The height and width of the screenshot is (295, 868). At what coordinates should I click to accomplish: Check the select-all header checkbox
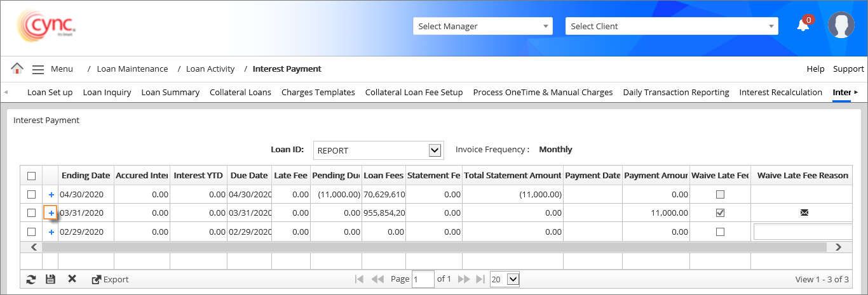pos(31,176)
